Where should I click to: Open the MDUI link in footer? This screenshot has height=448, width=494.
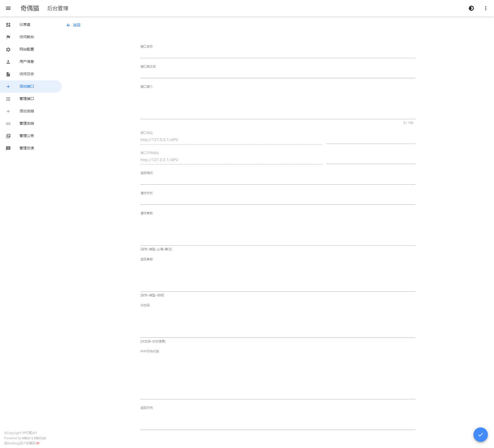pyautogui.click(x=26, y=438)
